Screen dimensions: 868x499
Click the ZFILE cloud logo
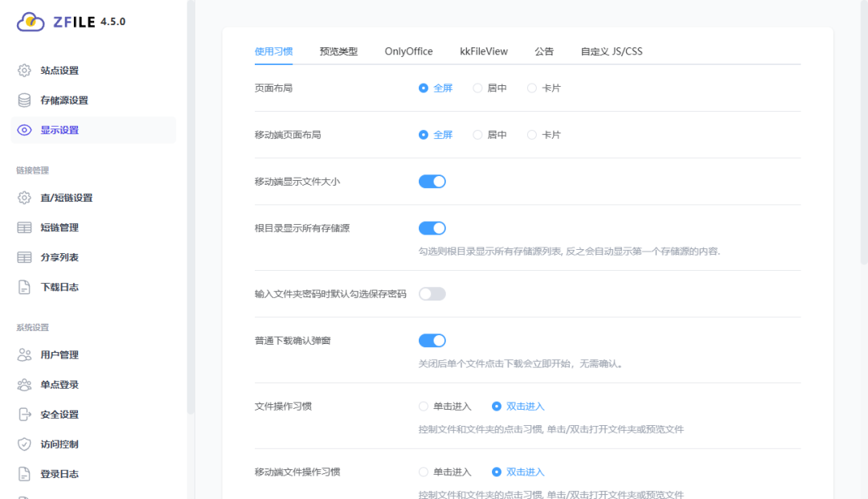coord(32,22)
